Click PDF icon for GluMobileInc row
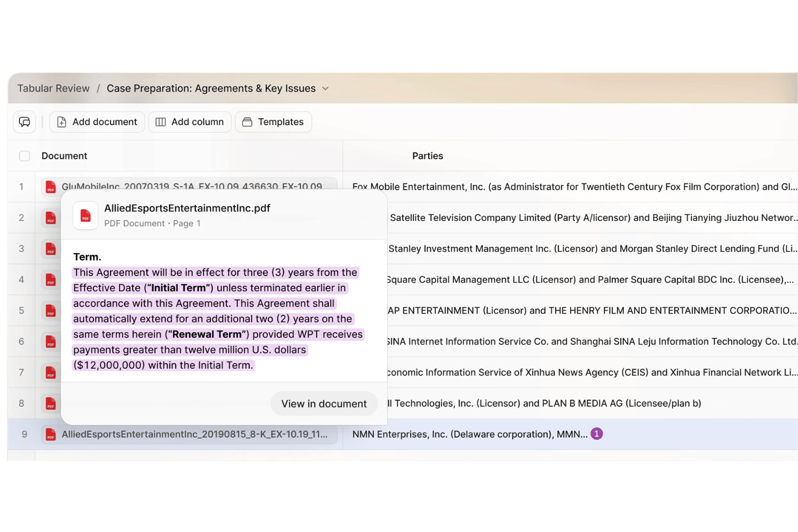 (51, 186)
